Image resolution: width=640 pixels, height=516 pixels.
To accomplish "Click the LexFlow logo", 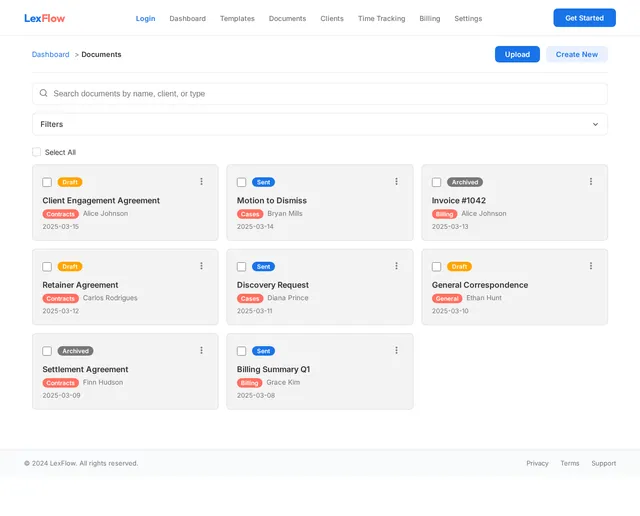I will tap(44, 18).
